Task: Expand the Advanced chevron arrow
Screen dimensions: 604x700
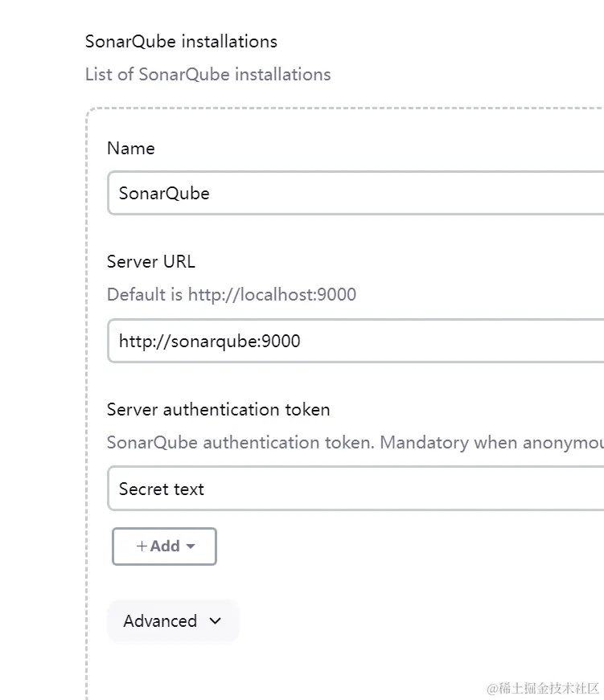Action: click(x=215, y=621)
